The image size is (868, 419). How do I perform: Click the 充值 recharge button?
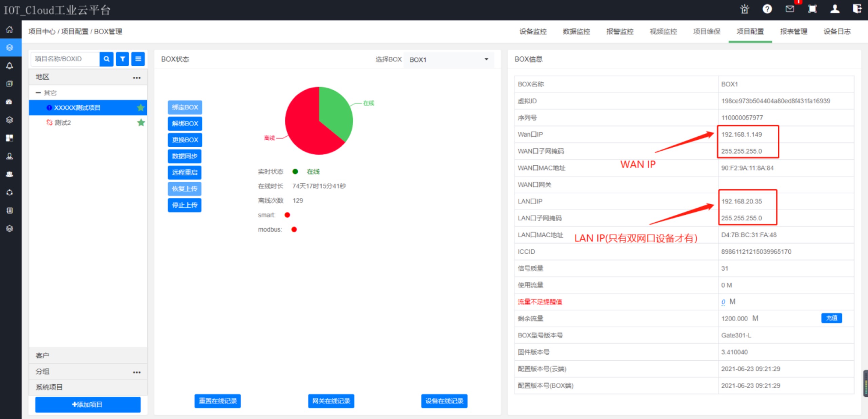click(x=831, y=318)
